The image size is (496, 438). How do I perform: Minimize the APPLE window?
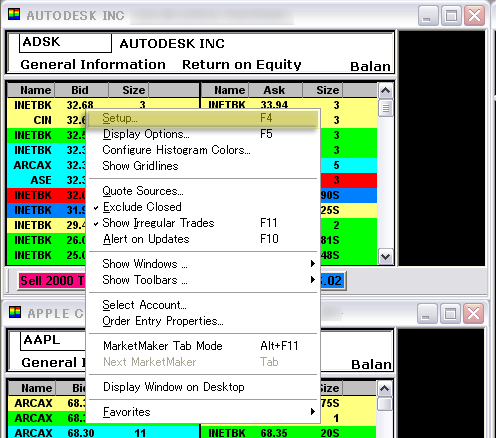point(427,313)
